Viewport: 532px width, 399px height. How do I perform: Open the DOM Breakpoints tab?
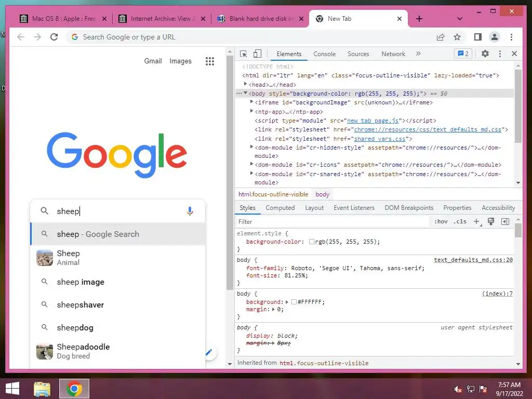(409, 208)
